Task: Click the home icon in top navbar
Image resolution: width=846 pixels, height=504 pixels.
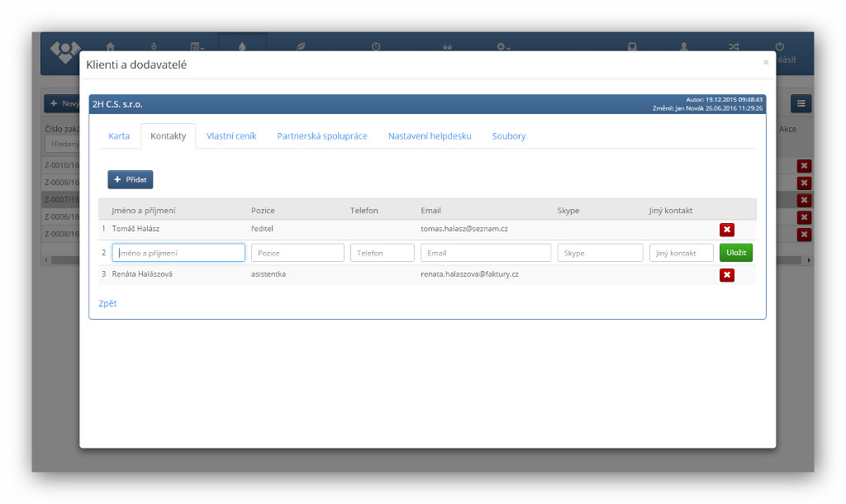Action: pos(110,47)
